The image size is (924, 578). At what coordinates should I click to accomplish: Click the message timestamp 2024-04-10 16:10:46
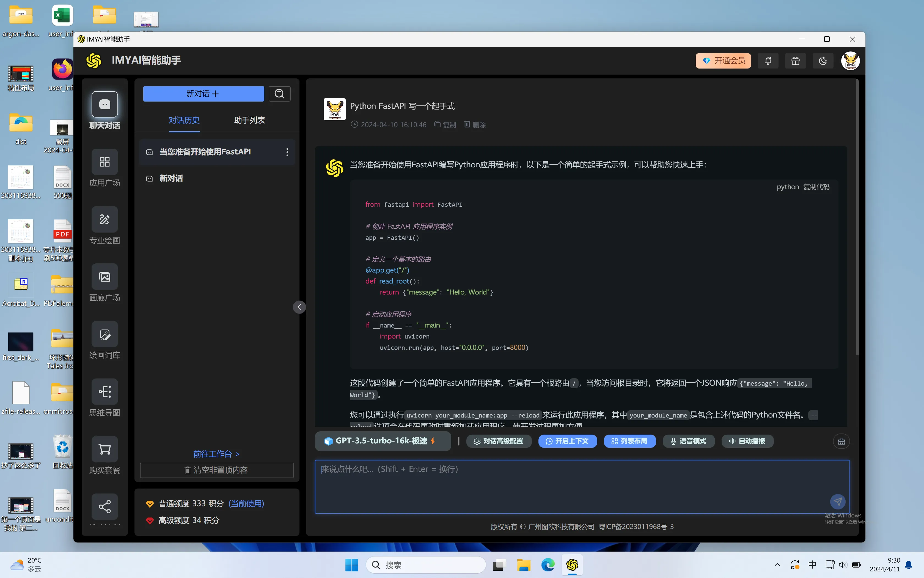pos(393,125)
